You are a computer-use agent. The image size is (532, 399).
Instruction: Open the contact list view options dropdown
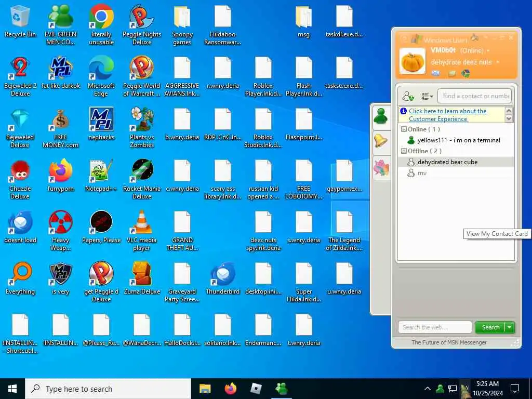point(427,97)
